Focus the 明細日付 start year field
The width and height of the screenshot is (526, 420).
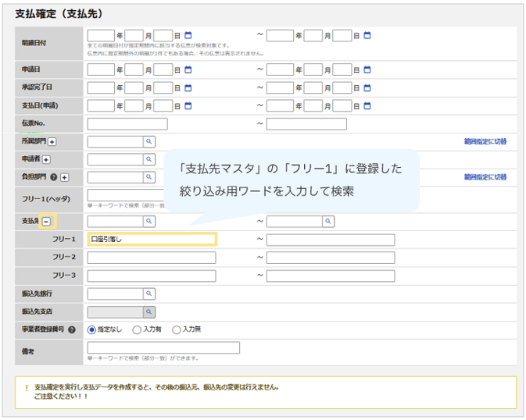(101, 36)
